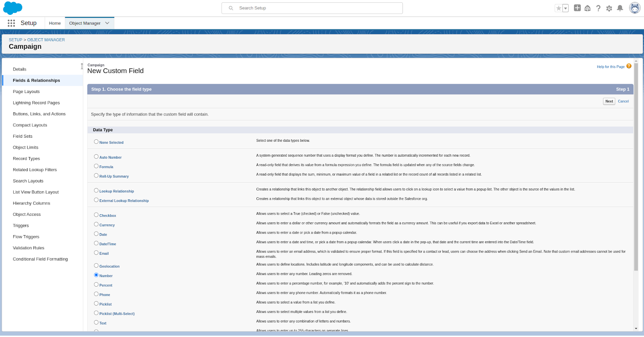Open the notifications bell

coord(620,8)
